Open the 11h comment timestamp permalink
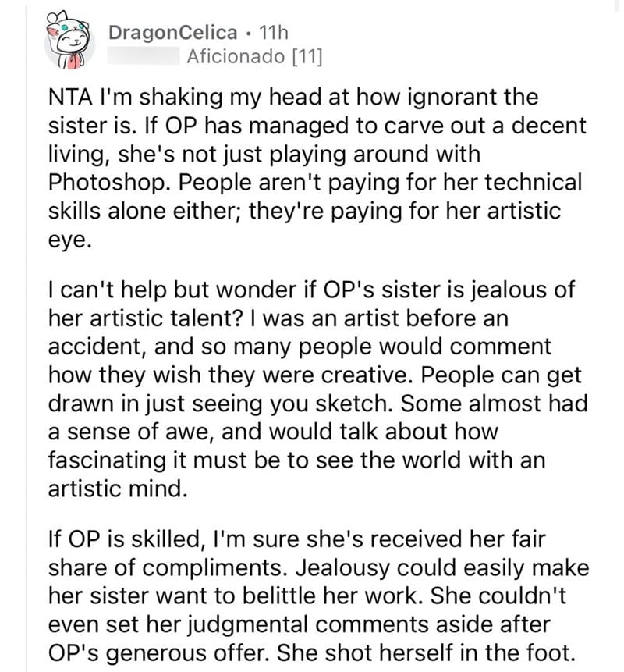The height and width of the screenshot is (672, 624). (274, 33)
